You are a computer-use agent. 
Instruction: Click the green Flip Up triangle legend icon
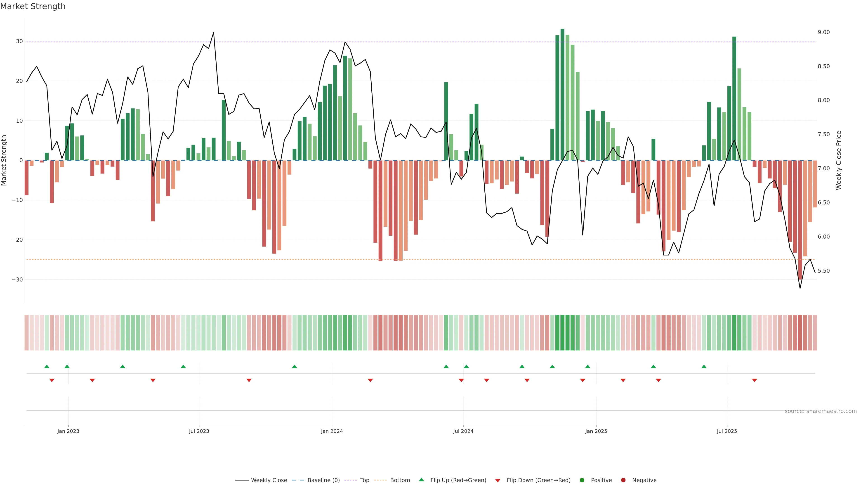(x=421, y=480)
